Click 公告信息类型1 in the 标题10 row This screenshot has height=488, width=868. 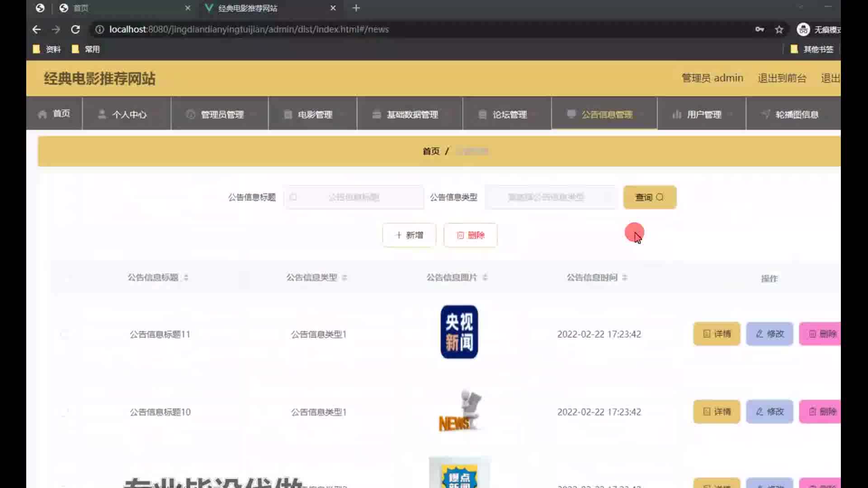pyautogui.click(x=318, y=412)
